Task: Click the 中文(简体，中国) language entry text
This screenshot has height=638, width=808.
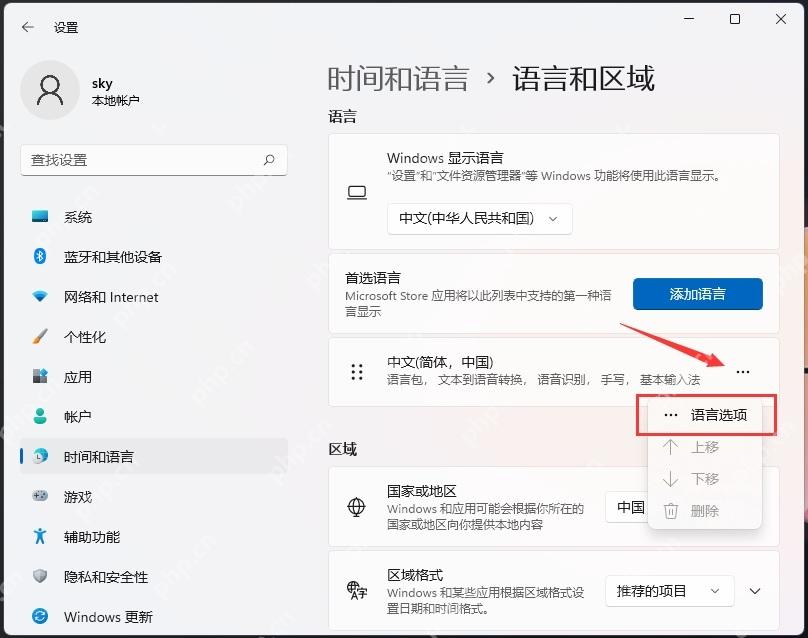Action: (440, 362)
